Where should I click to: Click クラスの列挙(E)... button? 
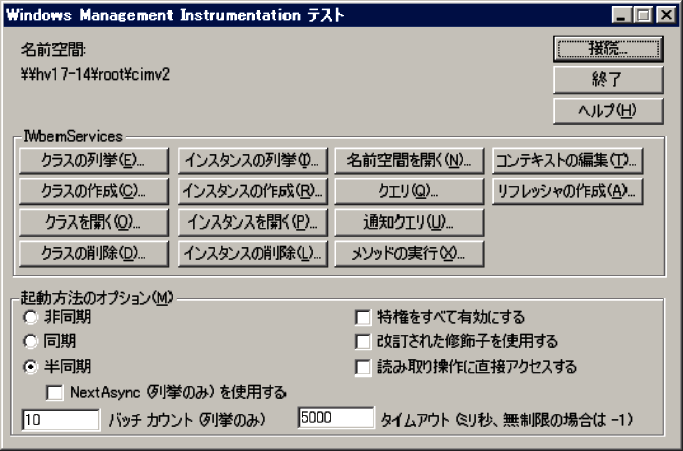click(x=94, y=161)
